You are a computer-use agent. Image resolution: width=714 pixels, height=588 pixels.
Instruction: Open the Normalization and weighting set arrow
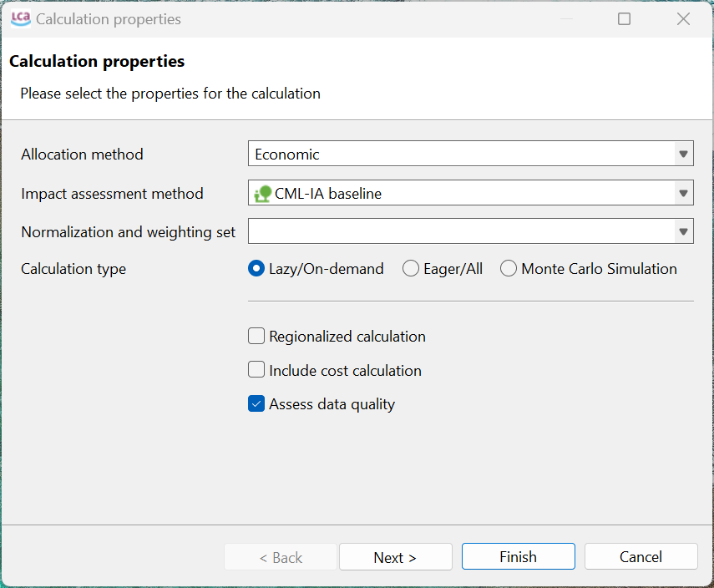pos(683,232)
